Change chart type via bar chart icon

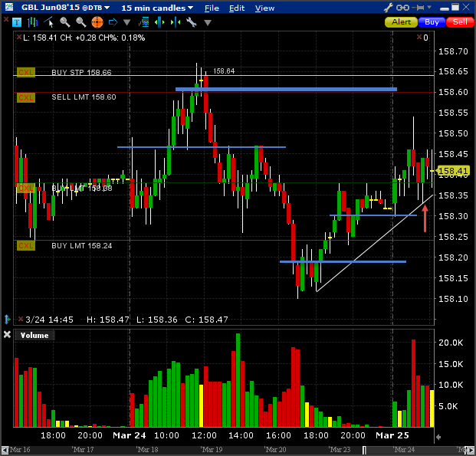click(x=32, y=22)
